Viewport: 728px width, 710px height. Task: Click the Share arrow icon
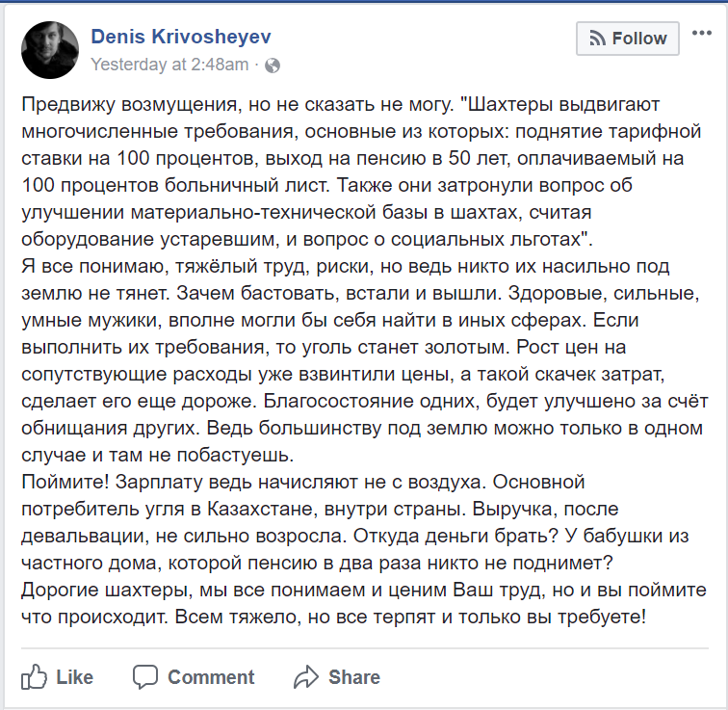306,676
